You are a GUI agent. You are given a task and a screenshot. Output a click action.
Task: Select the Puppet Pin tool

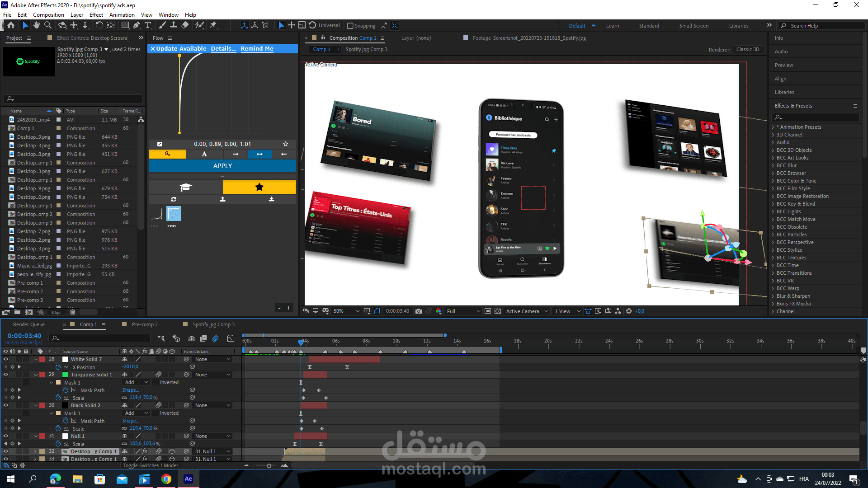(x=213, y=25)
